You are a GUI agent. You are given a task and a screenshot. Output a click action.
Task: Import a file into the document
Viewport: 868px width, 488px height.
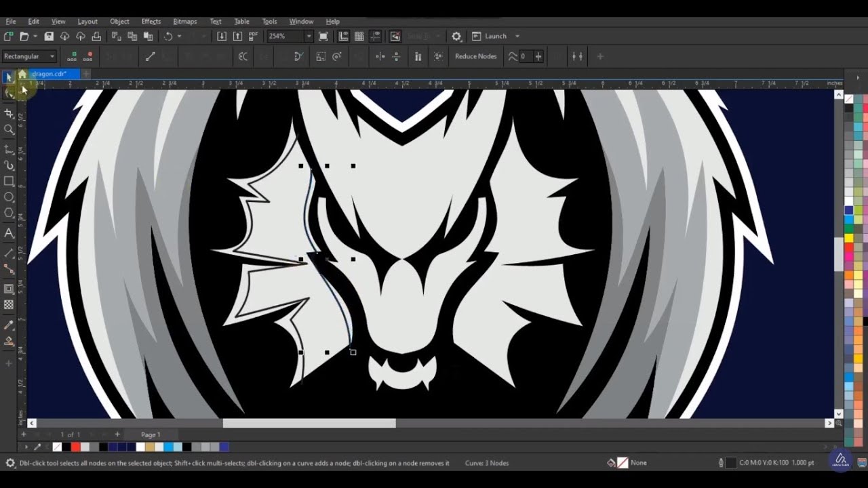coord(222,36)
